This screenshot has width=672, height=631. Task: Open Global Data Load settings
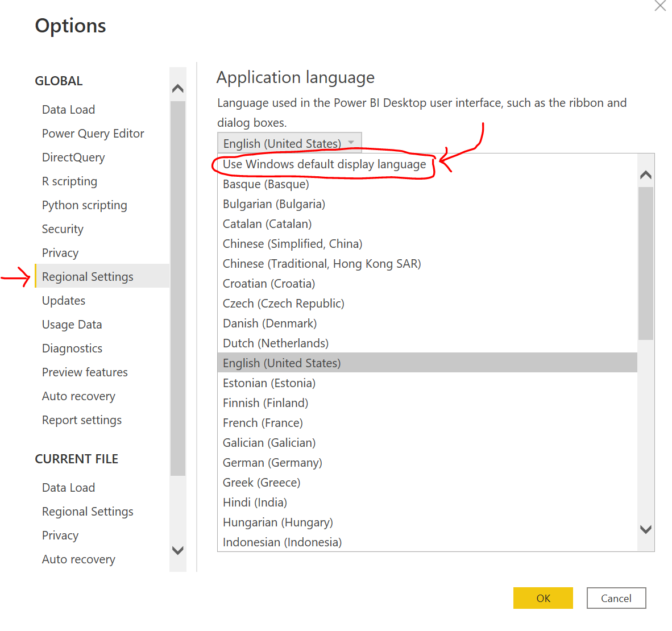69,110
